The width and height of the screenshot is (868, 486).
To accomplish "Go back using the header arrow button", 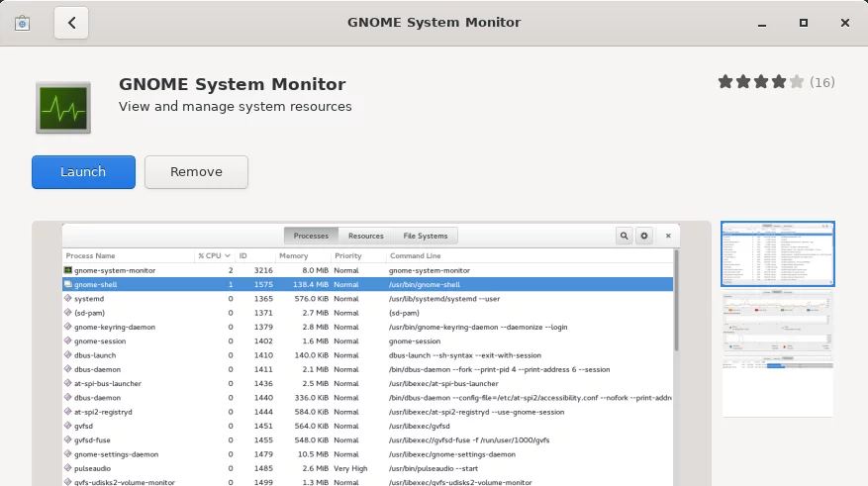I will (71, 23).
